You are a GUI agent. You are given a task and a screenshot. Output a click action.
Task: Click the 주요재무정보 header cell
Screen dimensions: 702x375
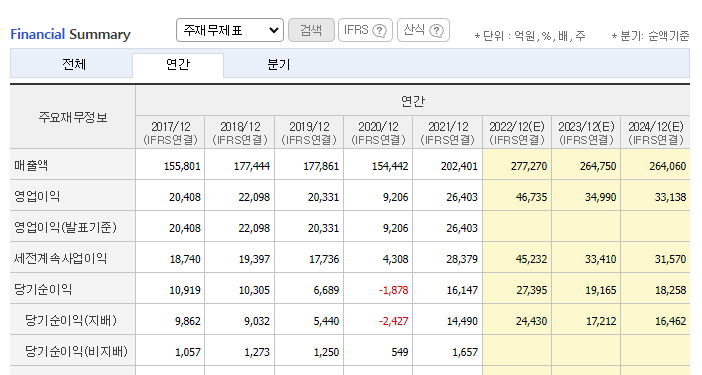click(x=73, y=117)
